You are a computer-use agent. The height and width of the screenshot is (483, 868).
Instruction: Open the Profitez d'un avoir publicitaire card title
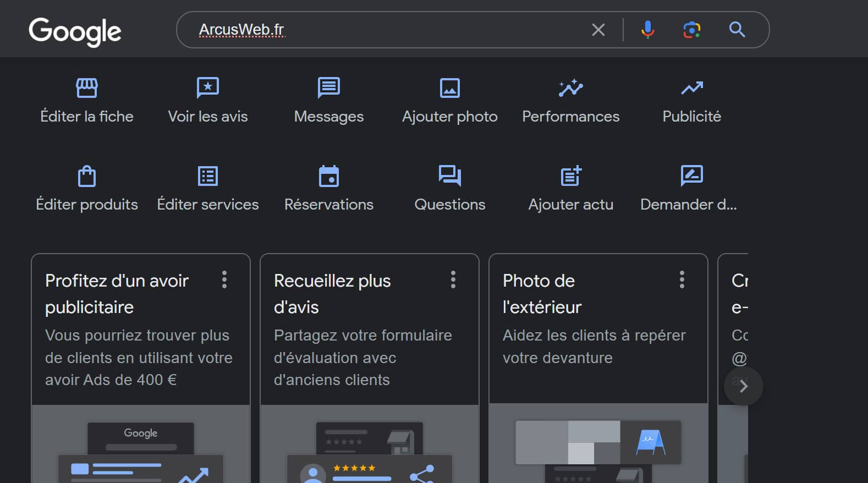117,294
